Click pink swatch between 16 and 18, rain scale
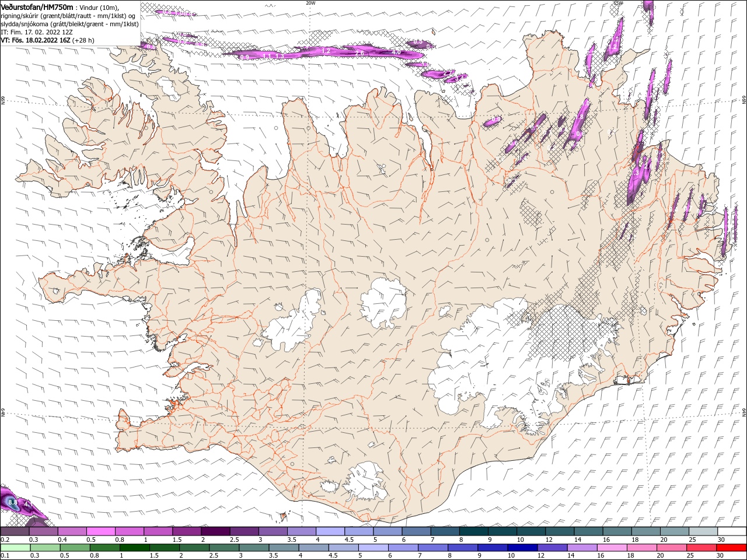This screenshot has height=560, width=747. point(612,548)
